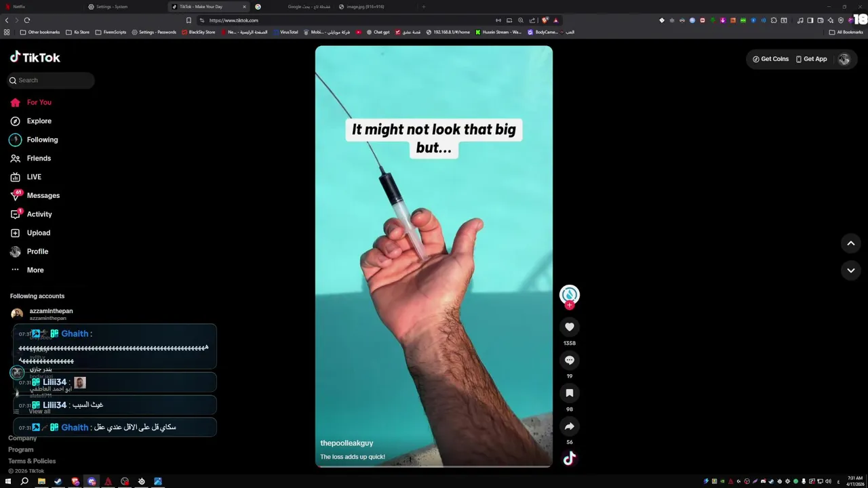
Task: Open the account avatar menu at the top right
Action: coord(844,59)
